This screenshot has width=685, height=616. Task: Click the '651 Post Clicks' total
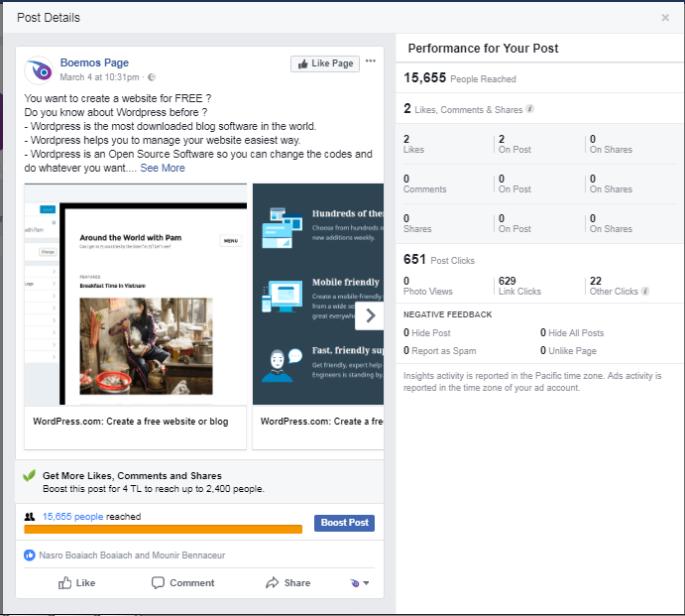[439, 260]
